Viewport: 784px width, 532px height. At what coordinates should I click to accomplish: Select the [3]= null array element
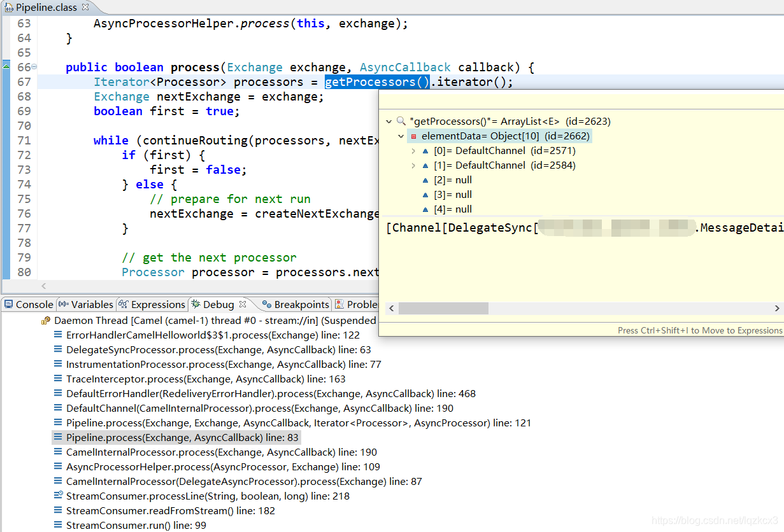click(x=453, y=195)
